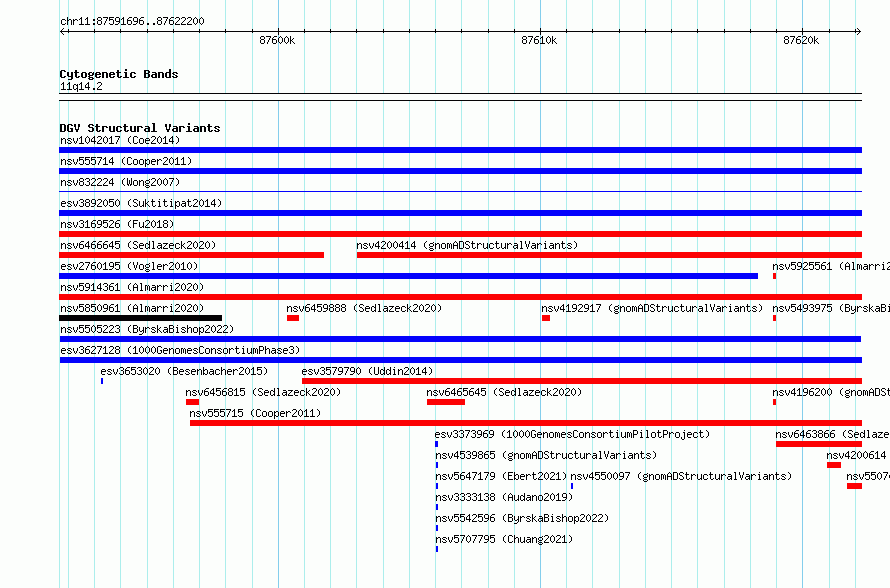
Task: Click the nsv6466645 (Sedlazeck2020) variant label
Action: (138, 245)
